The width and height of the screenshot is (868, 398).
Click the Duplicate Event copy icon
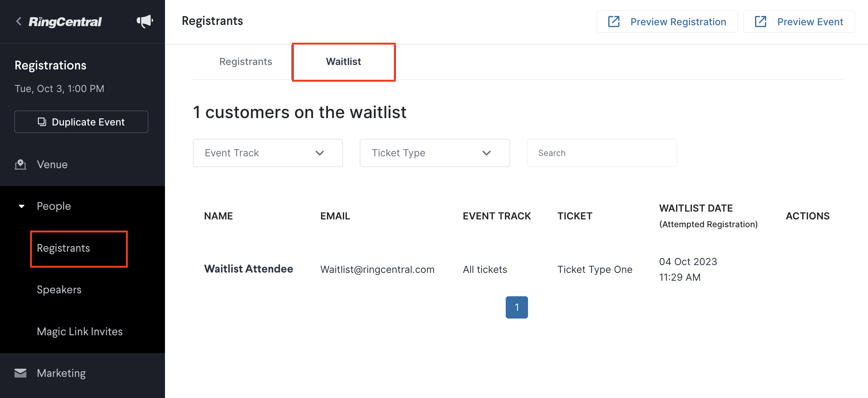coord(42,122)
